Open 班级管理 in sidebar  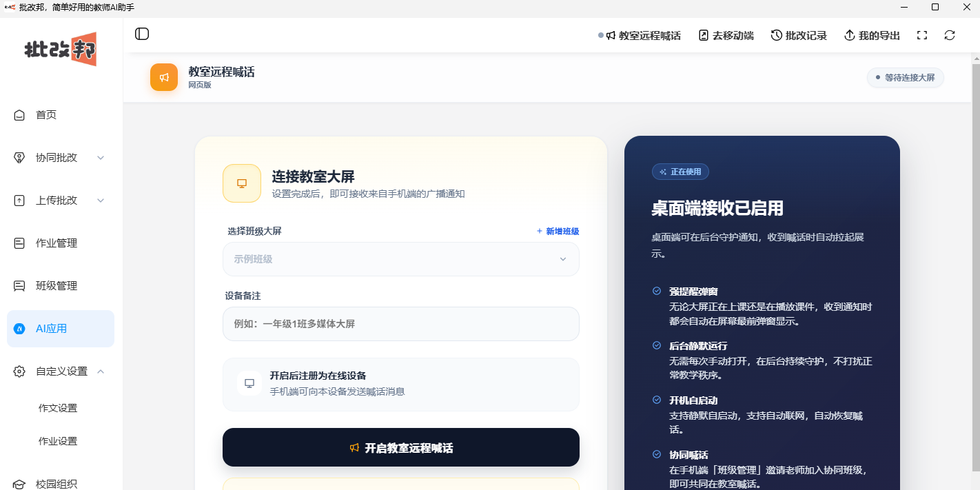click(61, 286)
